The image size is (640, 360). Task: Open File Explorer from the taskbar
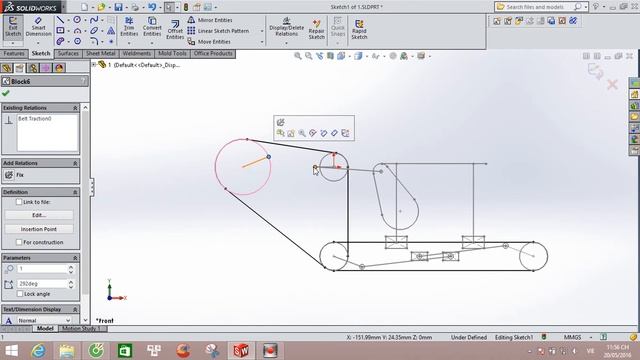point(67,351)
